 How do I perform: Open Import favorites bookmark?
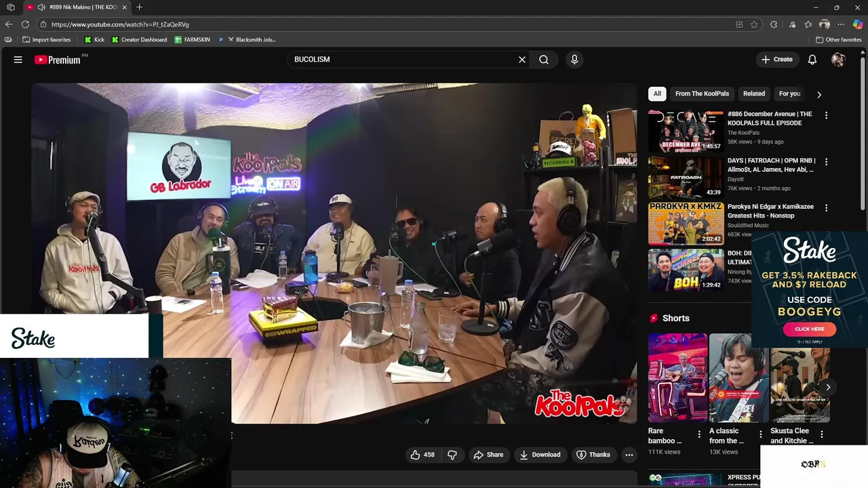pos(47,40)
